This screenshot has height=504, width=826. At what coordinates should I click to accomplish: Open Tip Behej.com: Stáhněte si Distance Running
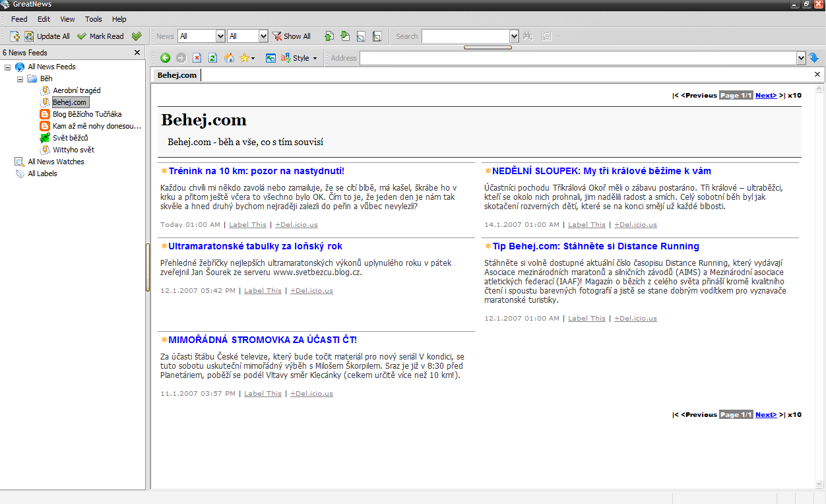(x=596, y=246)
